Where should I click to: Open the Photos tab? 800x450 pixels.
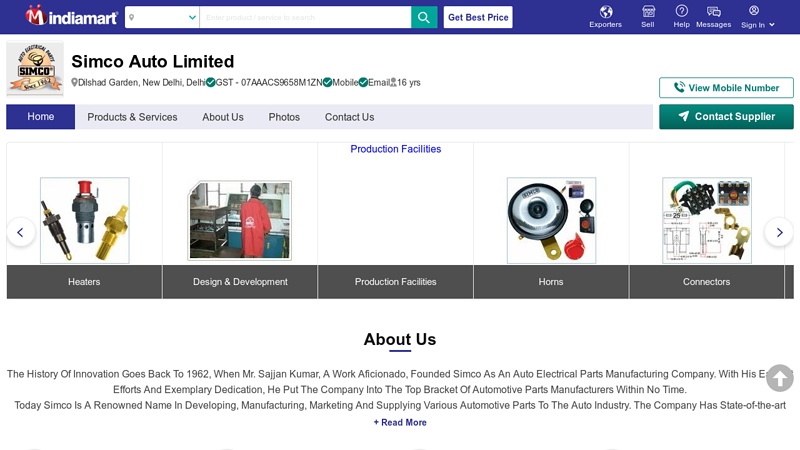coord(284,117)
